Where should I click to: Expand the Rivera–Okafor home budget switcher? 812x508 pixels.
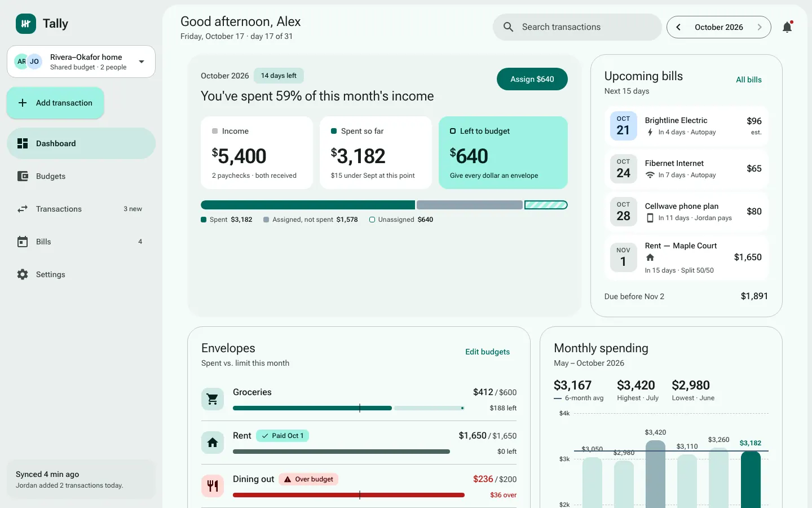tap(81, 62)
